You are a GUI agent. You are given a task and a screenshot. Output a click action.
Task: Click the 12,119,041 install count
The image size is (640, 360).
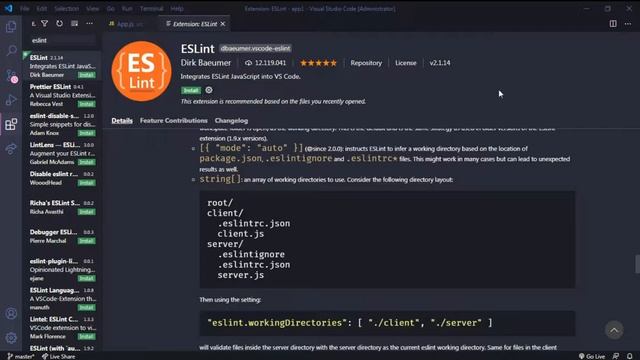pos(266,63)
